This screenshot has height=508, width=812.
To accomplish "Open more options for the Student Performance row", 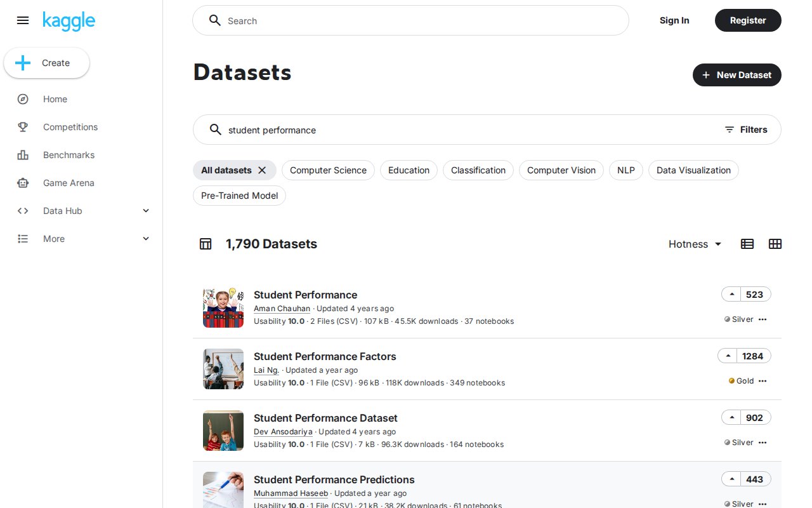I will [763, 319].
